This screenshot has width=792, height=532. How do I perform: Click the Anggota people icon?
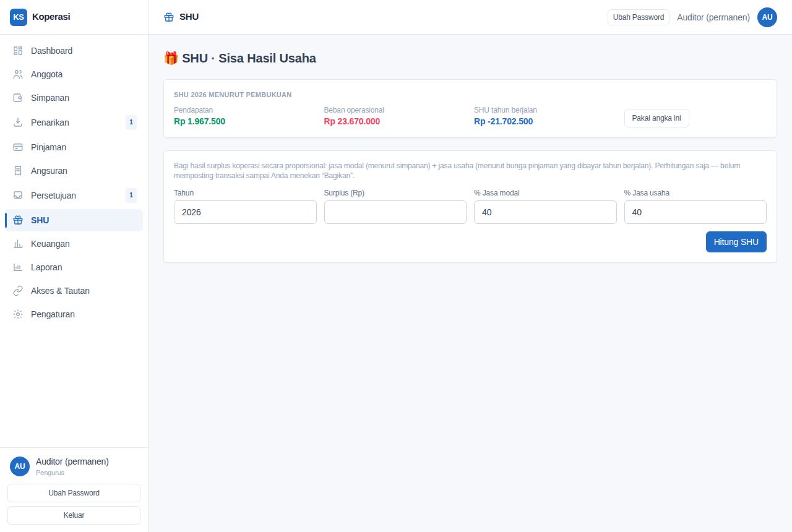coord(18,74)
